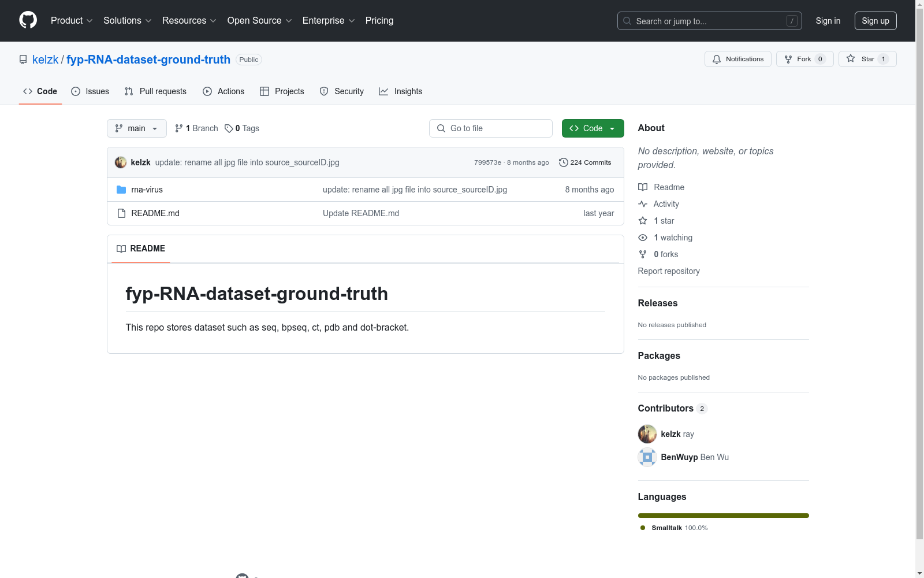924x578 pixels.
Task: Click the book icon beside README heading
Action: (x=121, y=249)
